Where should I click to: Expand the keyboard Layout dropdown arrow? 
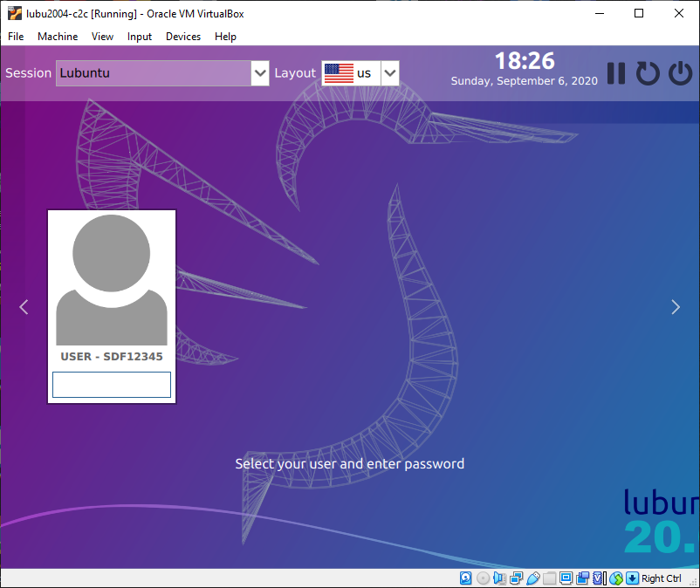tap(390, 73)
